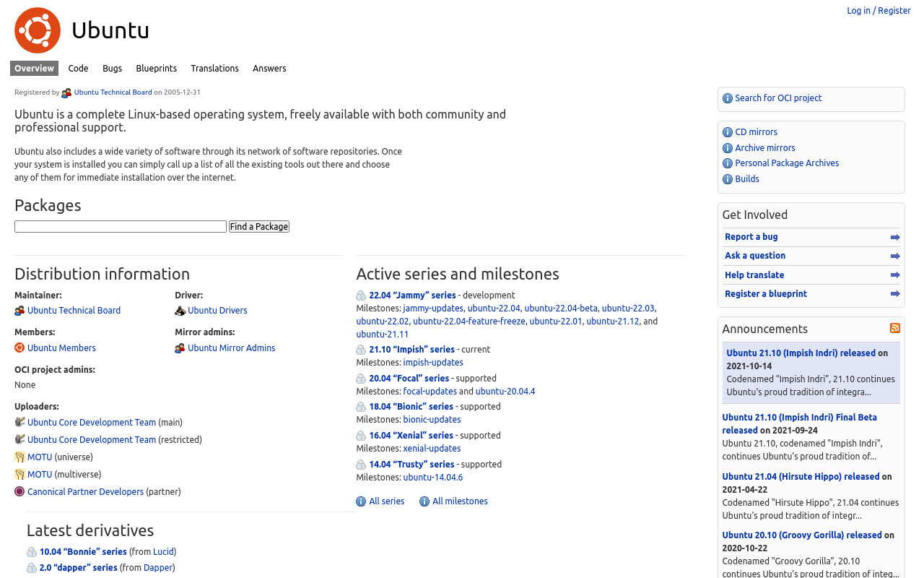Switch to the Code tab

pyautogui.click(x=78, y=68)
